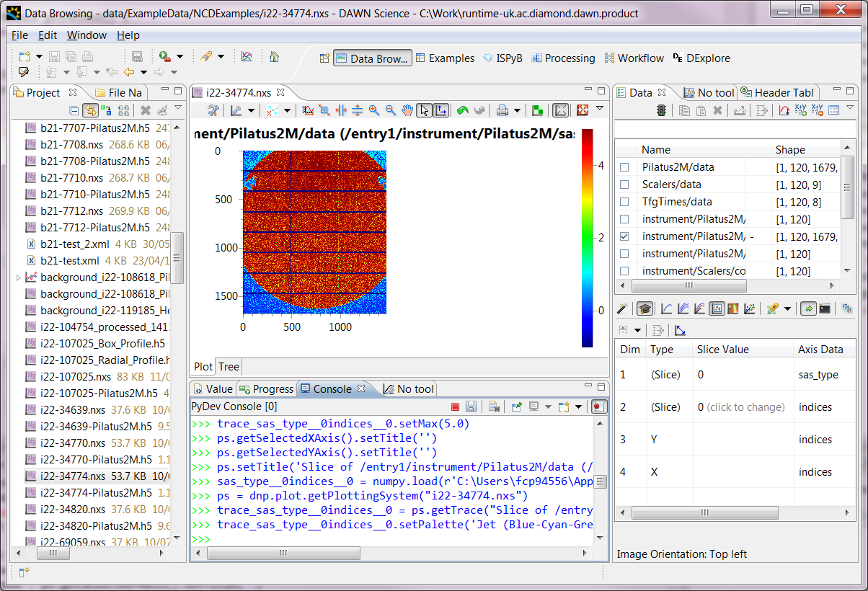Select the pan hand tool

tap(407, 110)
